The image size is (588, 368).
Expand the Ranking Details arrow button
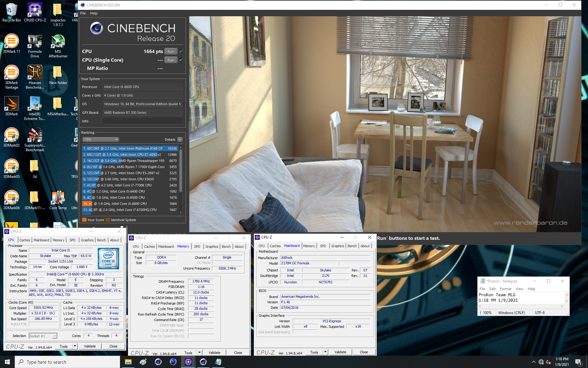(x=180, y=140)
